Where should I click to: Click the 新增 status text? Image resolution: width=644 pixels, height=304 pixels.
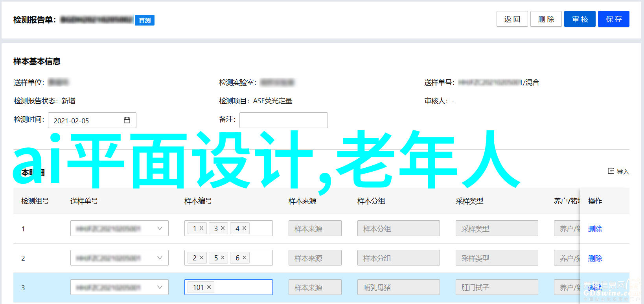point(68,101)
